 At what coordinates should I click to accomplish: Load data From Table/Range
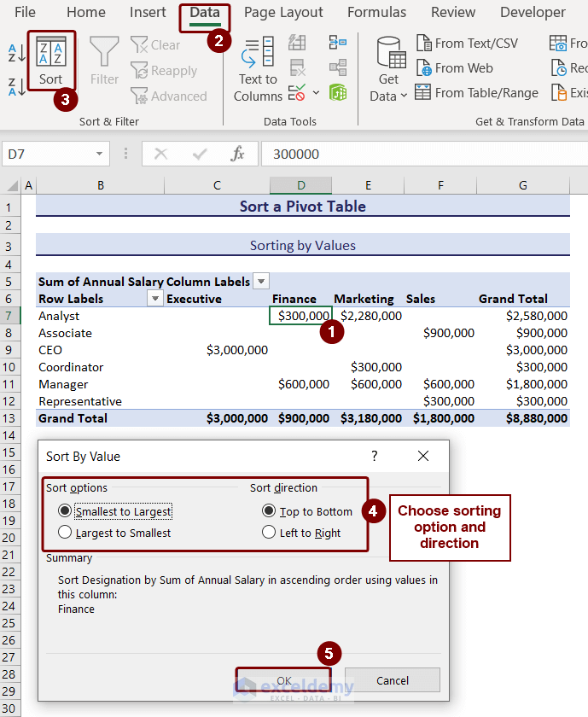click(x=476, y=93)
